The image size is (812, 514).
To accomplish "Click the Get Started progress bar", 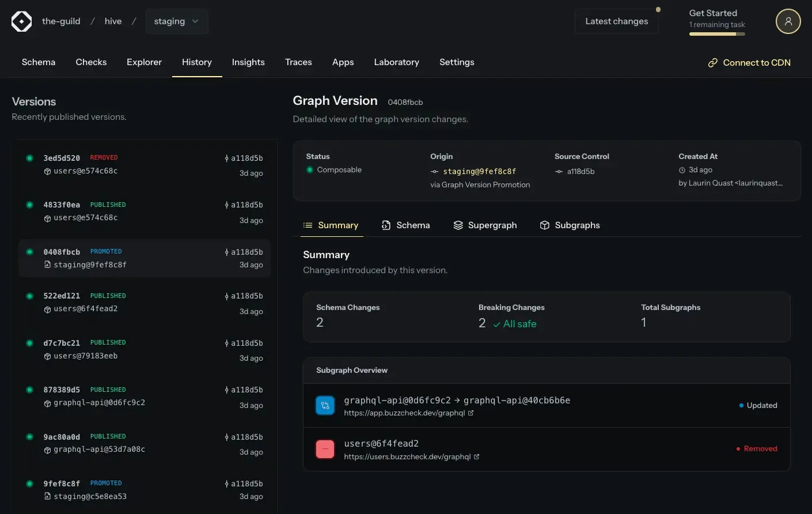I will click(x=717, y=34).
